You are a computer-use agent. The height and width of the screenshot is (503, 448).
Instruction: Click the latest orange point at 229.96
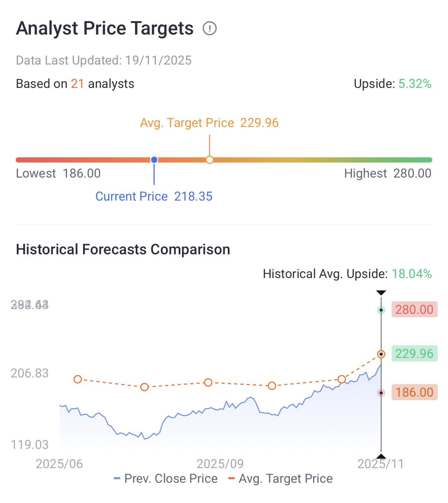point(381,354)
